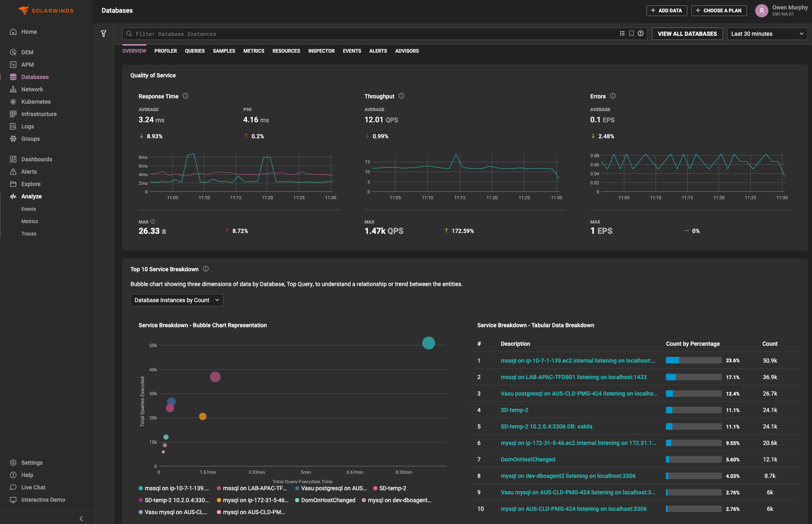This screenshot has width=812, height=524.
Task: Click the 12.4% percentage bar in row 3
Action: [x=693, y=394]
